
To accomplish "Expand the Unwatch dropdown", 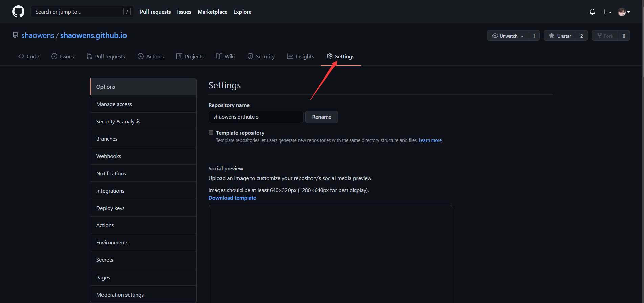I will (508, 36).
